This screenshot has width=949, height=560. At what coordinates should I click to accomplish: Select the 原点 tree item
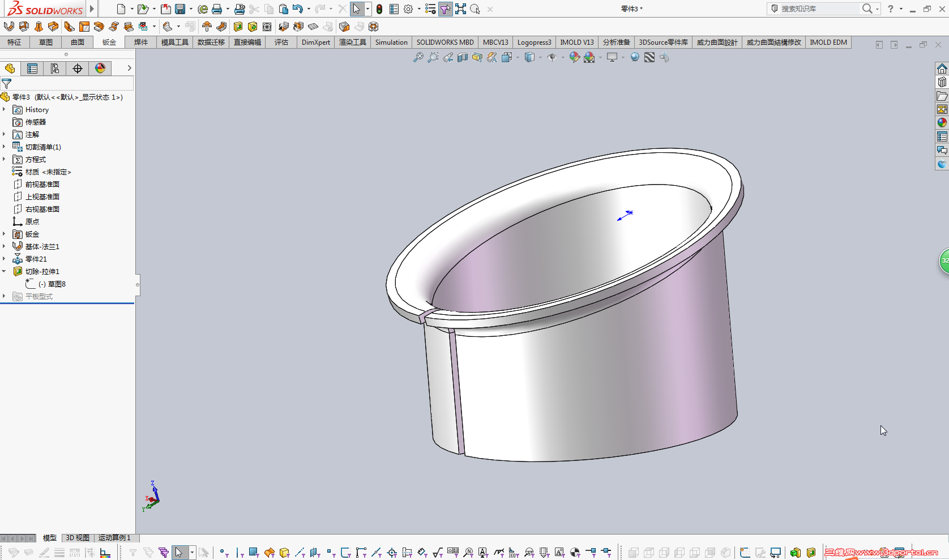(32, 221)
